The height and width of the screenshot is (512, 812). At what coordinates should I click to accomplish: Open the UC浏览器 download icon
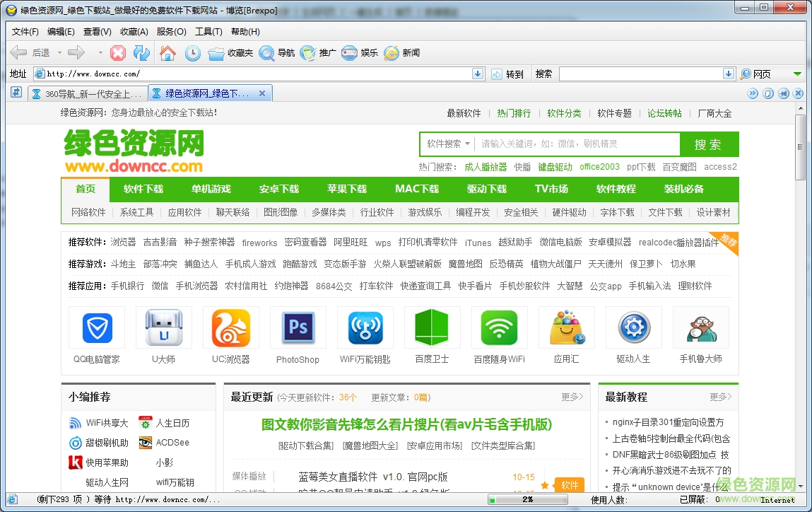pos(230,327)
